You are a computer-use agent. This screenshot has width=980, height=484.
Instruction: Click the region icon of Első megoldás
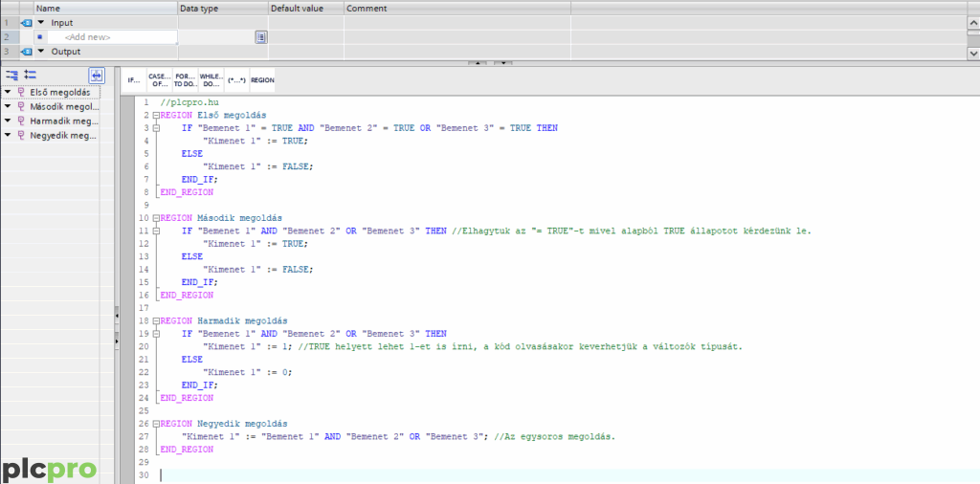pyautogui.click(x=21, y=93)
